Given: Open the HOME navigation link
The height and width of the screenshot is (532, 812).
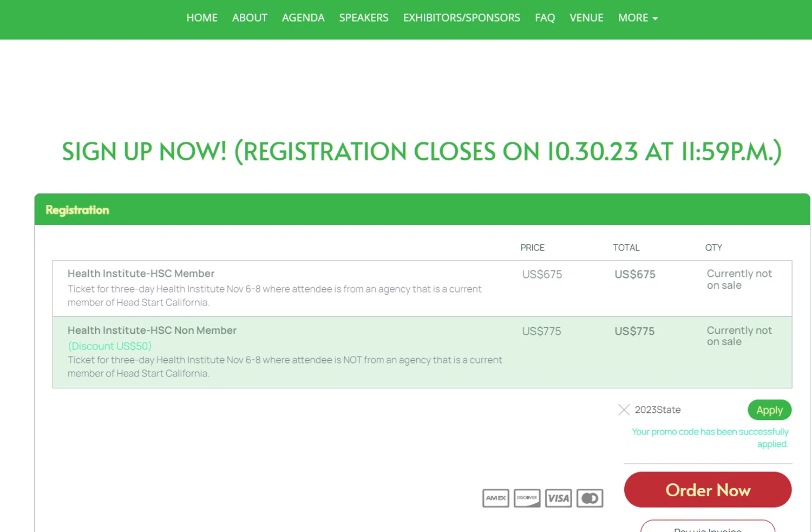Looking at the screenshot, I should point(202,18).
